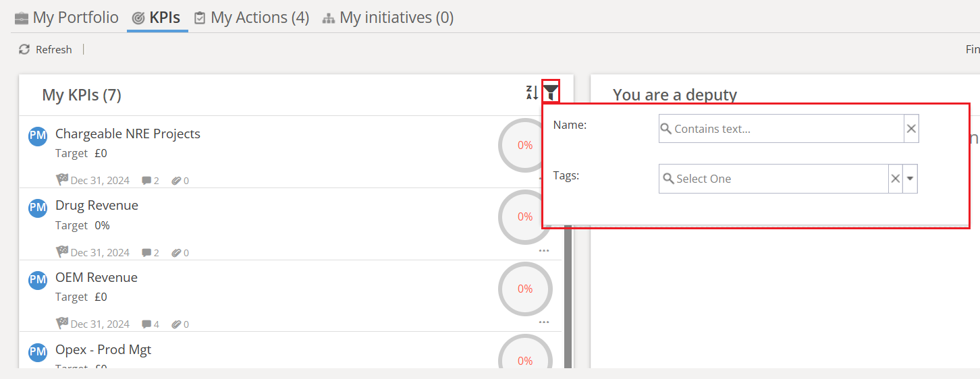
Task: Click Drug Revenue attachments paperclip icon
Action: [x=176, y=253]
